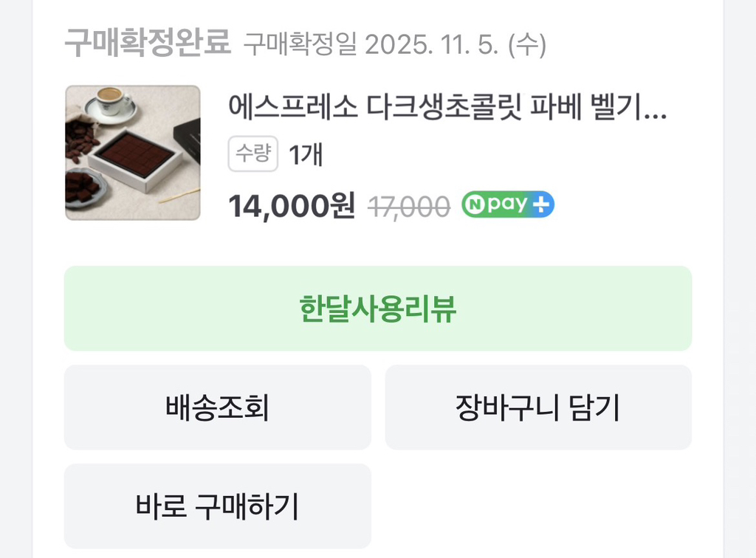Image resolution: width=756 pixels, height=558 pixels.
Task: Tap the "pay" text in Npay badge
Action: pos(507,205)
